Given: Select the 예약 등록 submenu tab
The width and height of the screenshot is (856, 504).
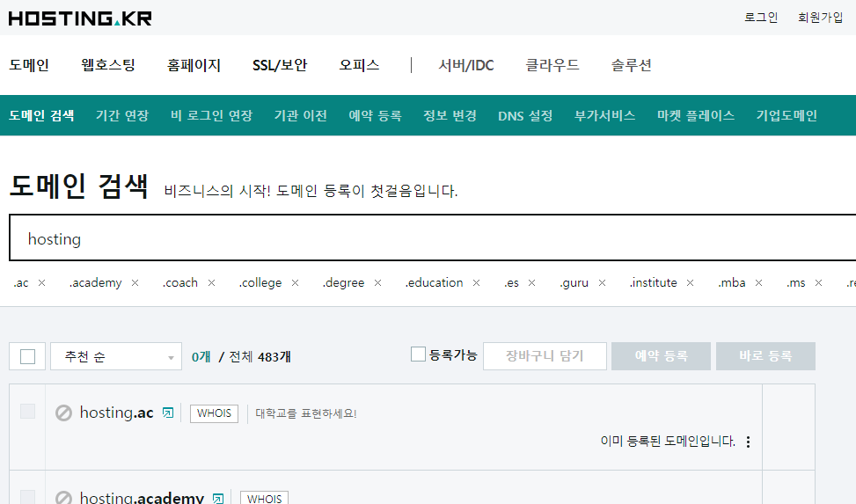Looking at the screenshot, I should click(375, 116).
